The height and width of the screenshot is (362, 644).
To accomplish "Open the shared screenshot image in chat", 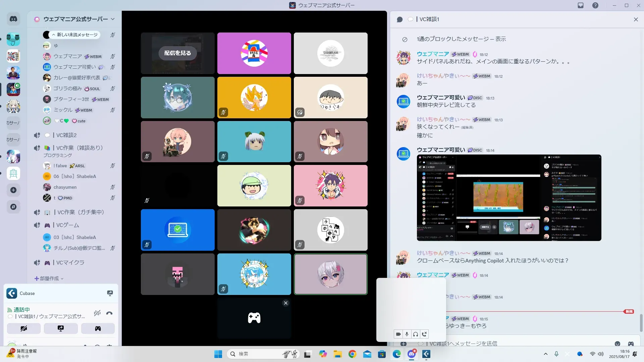I will (509, 198).
